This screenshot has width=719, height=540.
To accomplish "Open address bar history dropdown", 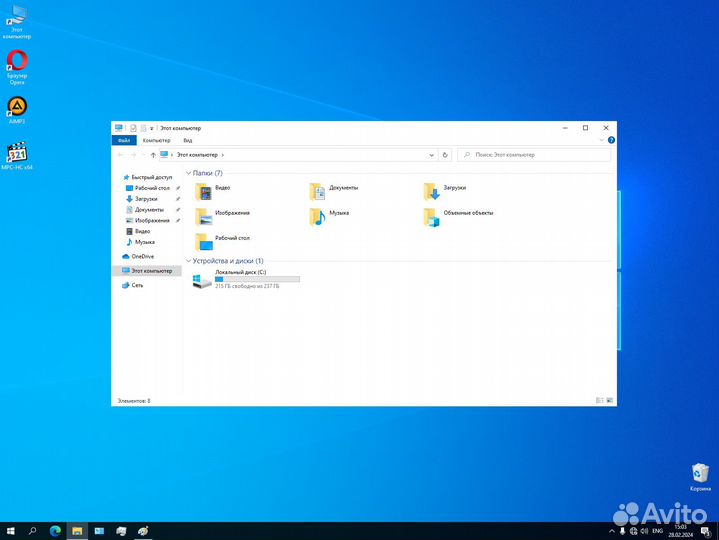I will (x=431, y=155).
